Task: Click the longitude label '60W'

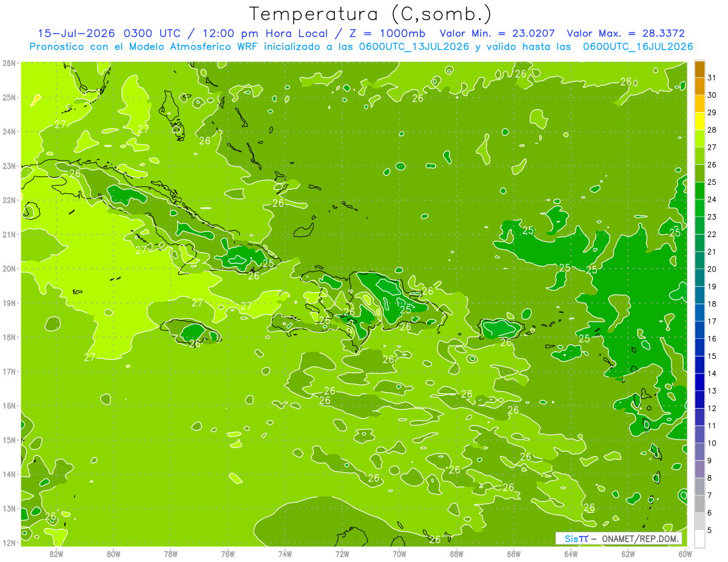Action: click(685, 554)
